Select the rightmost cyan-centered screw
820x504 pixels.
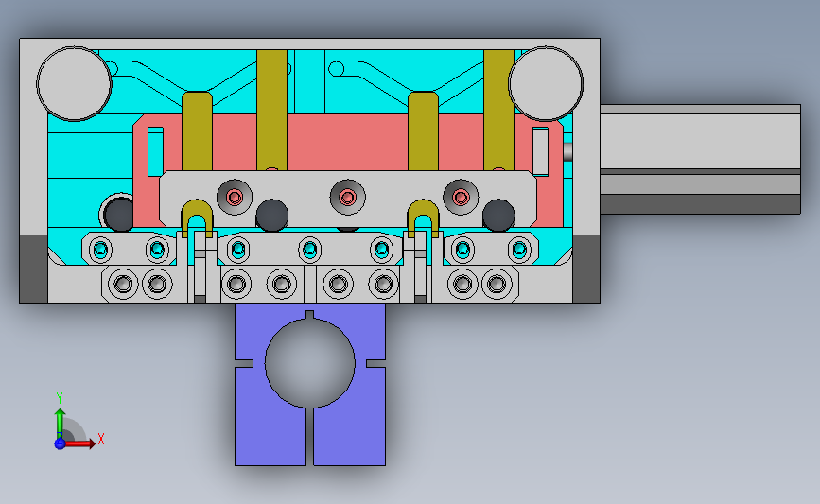(519, 250)
